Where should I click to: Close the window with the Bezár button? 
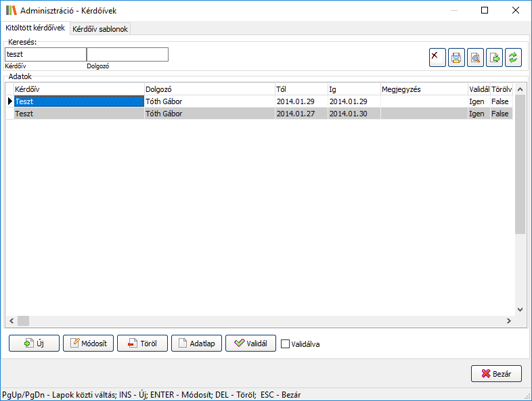tap(496, 373)
